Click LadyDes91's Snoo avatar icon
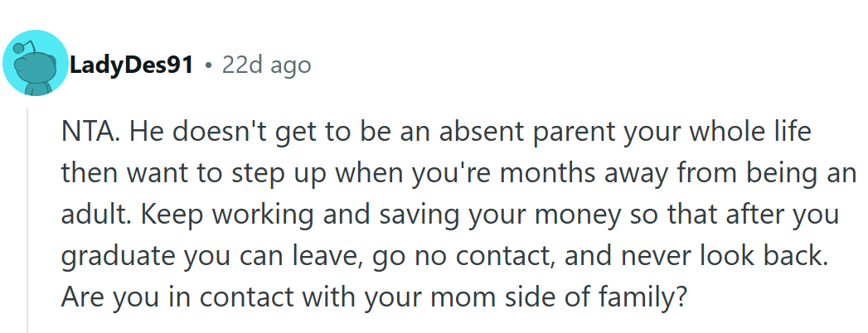 [x=35, y=63]
